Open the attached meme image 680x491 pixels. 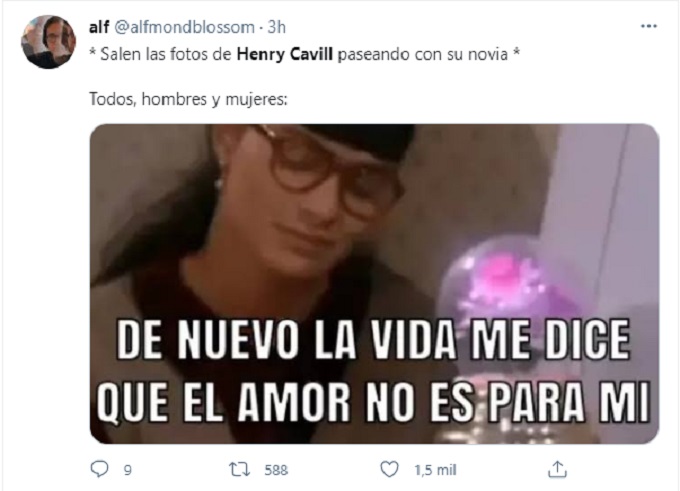(x=374, y=284)
